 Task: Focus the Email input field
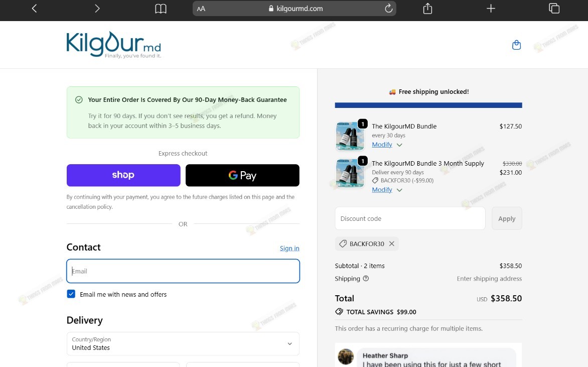[183, 271]
